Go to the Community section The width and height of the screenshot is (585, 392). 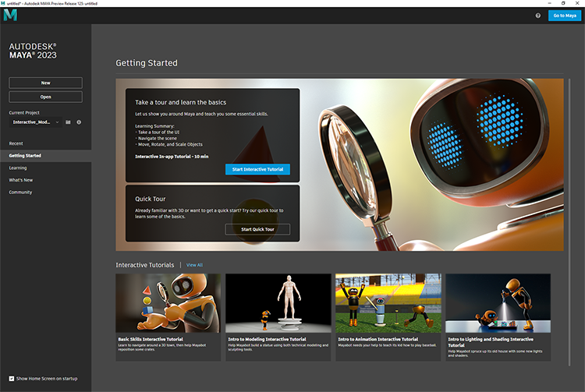20,192
